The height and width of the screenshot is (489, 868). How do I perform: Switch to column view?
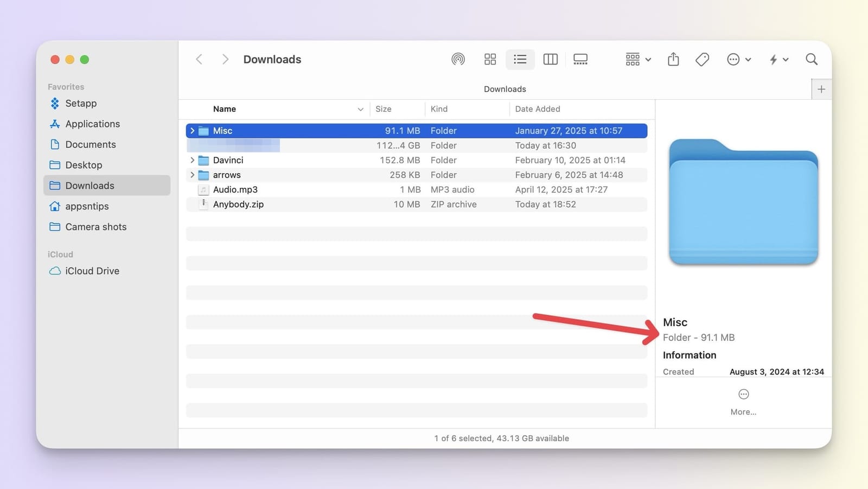[550, 59]
